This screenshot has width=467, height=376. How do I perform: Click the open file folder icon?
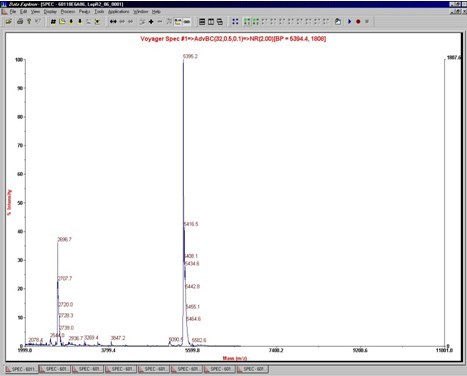tap(8, 22)
